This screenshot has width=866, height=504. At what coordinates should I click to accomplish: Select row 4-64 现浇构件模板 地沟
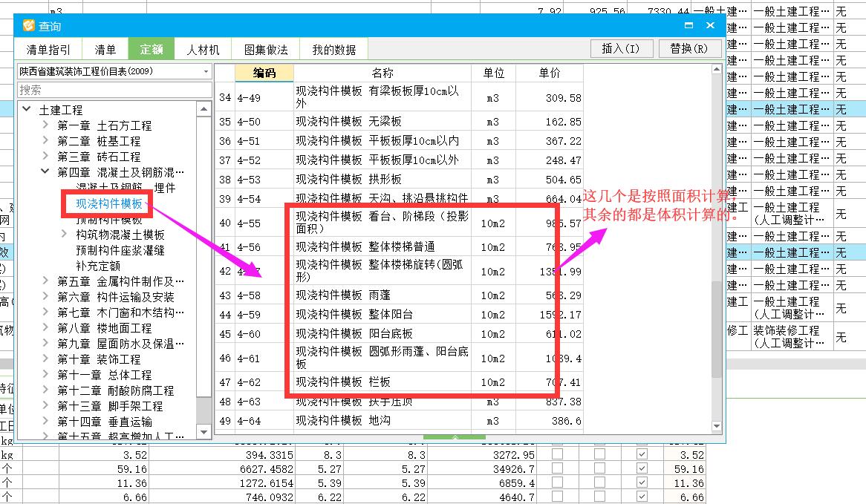point(399,421)
